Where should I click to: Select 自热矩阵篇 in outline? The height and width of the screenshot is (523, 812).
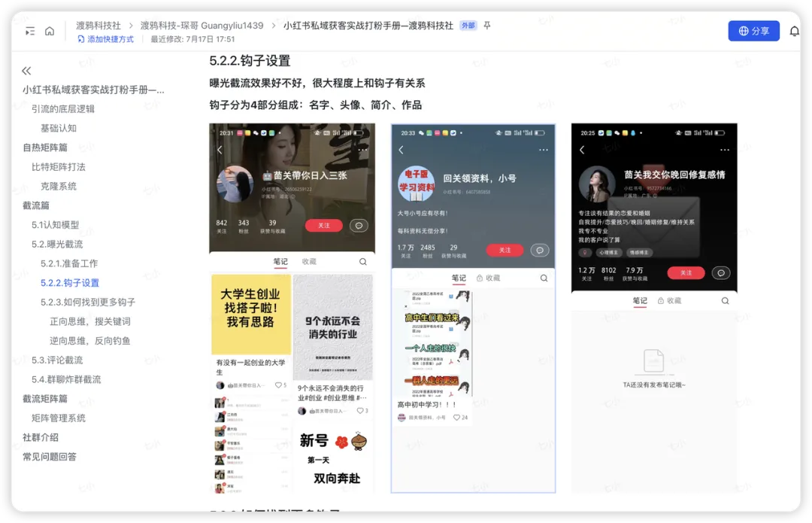tap(45, 147)
